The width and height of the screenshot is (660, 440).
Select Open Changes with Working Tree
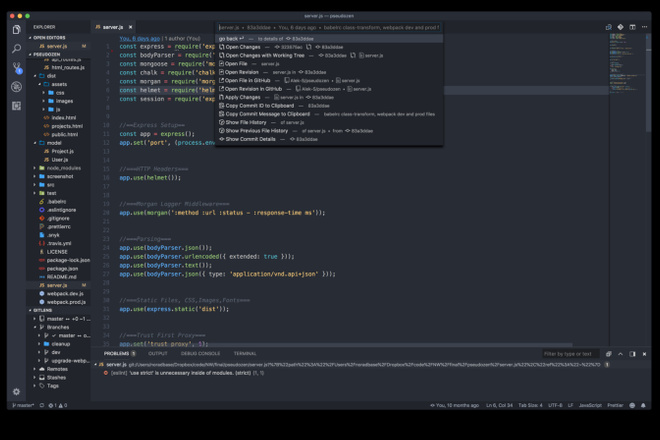point(265,55)
